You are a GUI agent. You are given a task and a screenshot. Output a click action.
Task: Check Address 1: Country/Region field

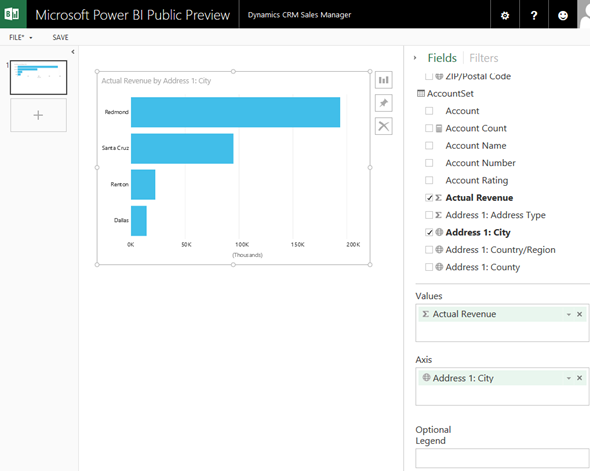429,249
